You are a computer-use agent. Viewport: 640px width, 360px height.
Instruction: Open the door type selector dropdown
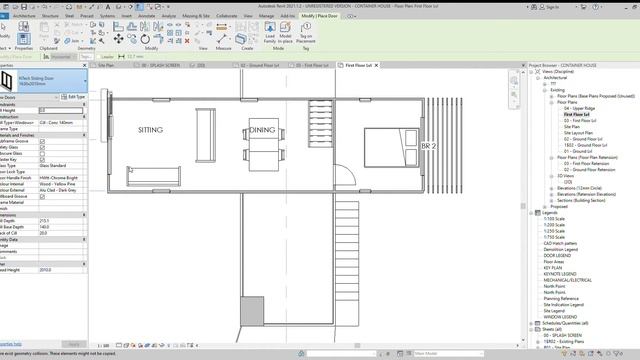tap(85, 81)
